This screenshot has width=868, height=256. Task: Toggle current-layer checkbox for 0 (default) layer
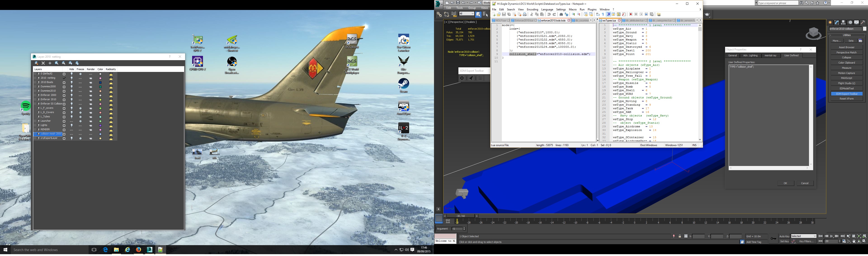coord(64,74)
